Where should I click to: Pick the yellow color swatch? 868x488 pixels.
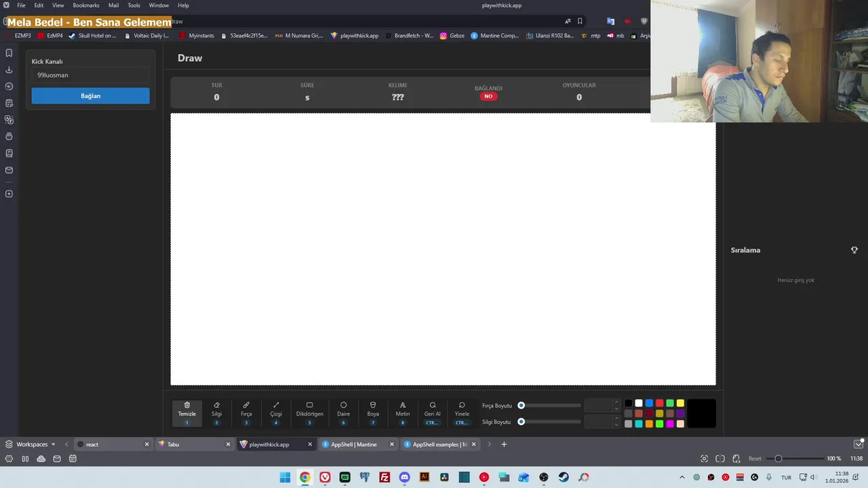[680, 403]
